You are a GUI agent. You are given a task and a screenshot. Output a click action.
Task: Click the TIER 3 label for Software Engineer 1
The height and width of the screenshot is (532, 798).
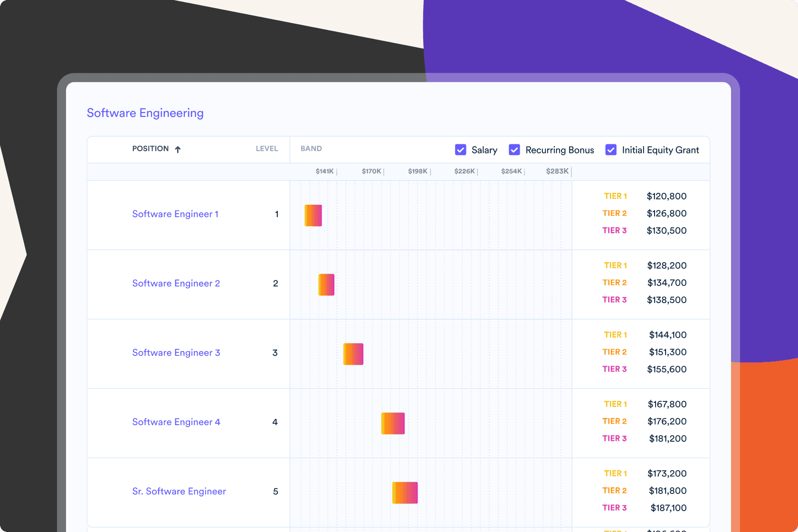click(x=615, y=230)
